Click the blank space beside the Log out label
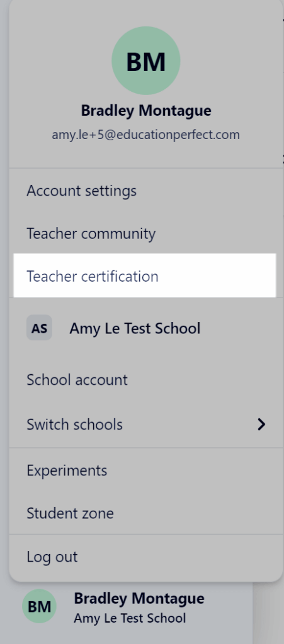 [177, 557]
